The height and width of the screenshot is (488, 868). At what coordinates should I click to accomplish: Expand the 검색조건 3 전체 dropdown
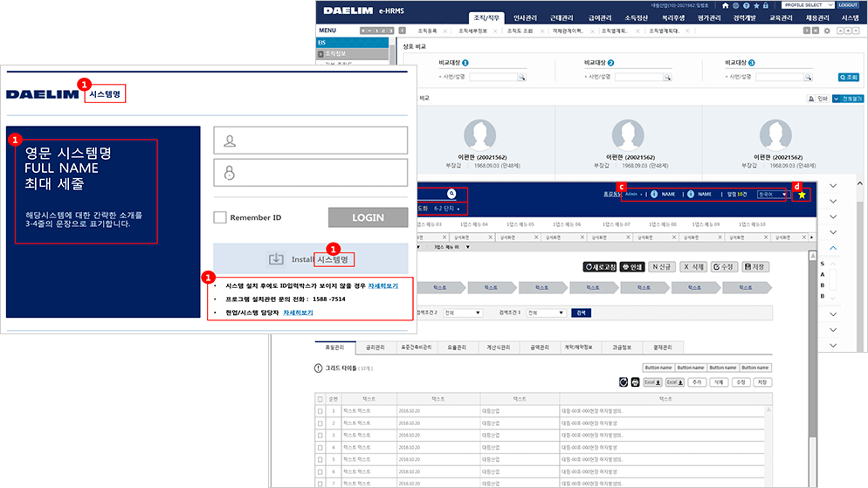(x=546, y=313)
